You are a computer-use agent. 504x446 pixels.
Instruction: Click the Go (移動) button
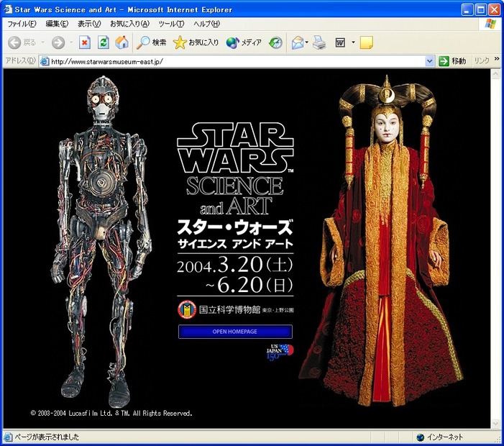point(452,60)
